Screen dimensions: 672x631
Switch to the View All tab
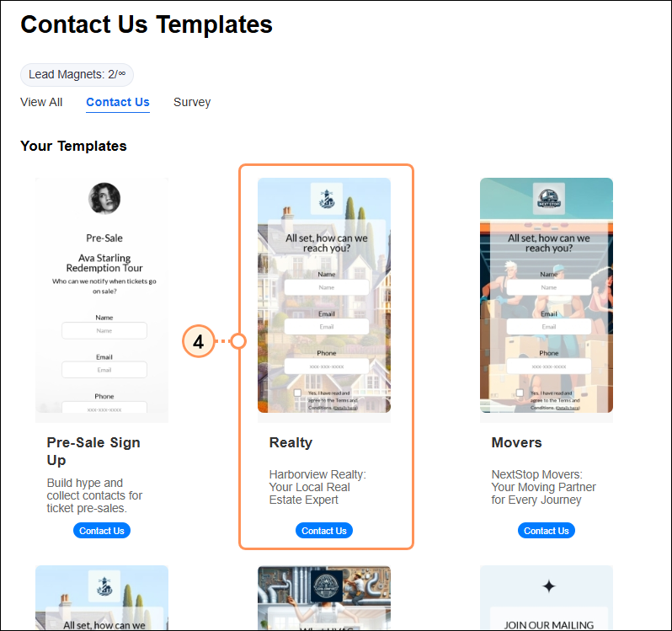[41, 102]
